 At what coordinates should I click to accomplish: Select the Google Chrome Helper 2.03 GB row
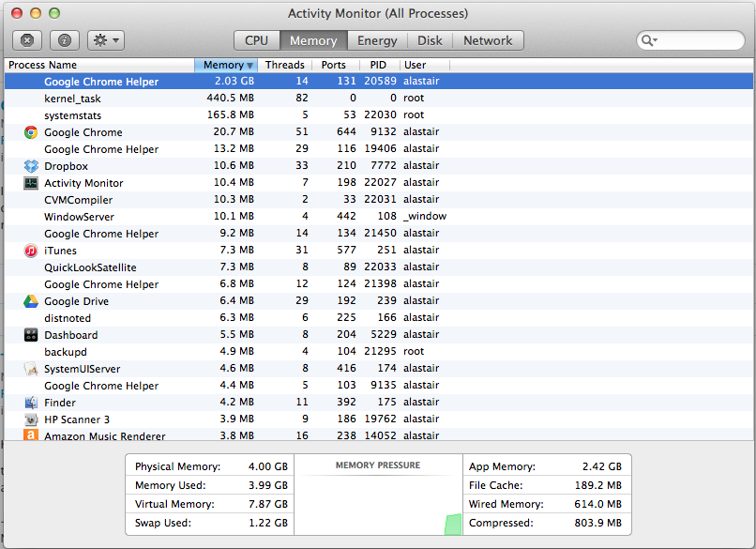pos(379,81)
